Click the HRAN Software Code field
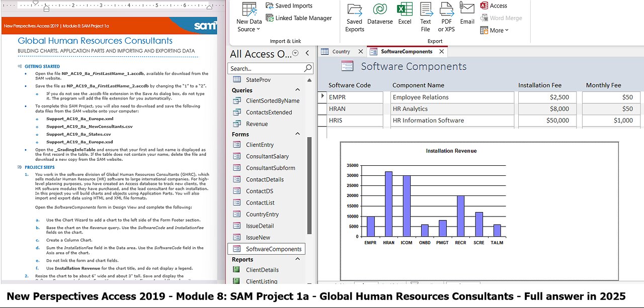The image size is (644, 308). pyautogui.click(x=355, y=109)
